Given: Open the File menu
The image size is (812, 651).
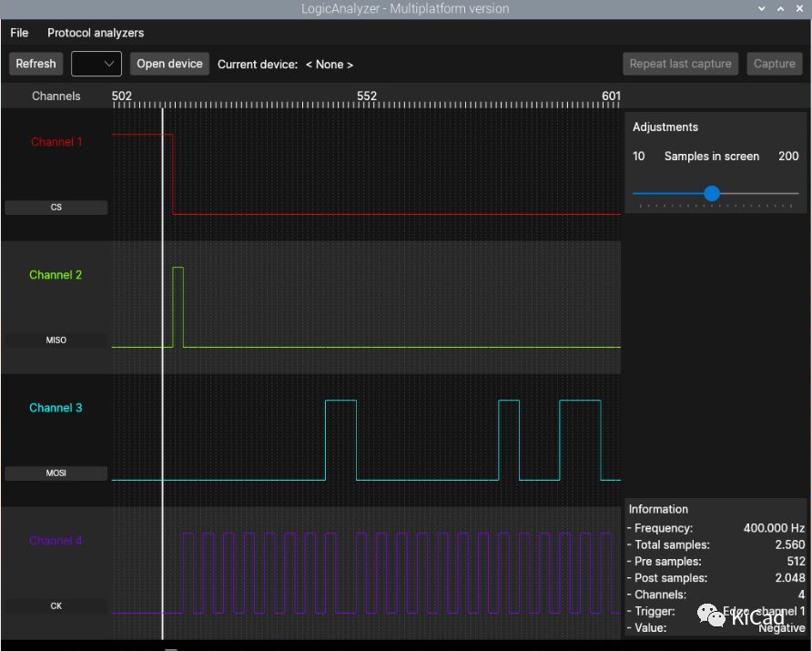Looking at the screenshot, I should 19,33.
